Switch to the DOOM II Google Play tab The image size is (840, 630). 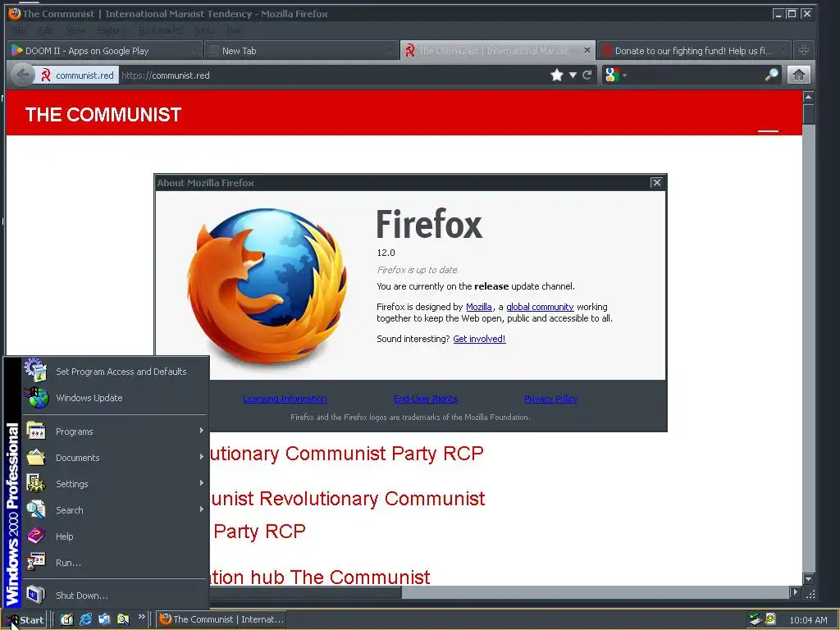(104, 50)
